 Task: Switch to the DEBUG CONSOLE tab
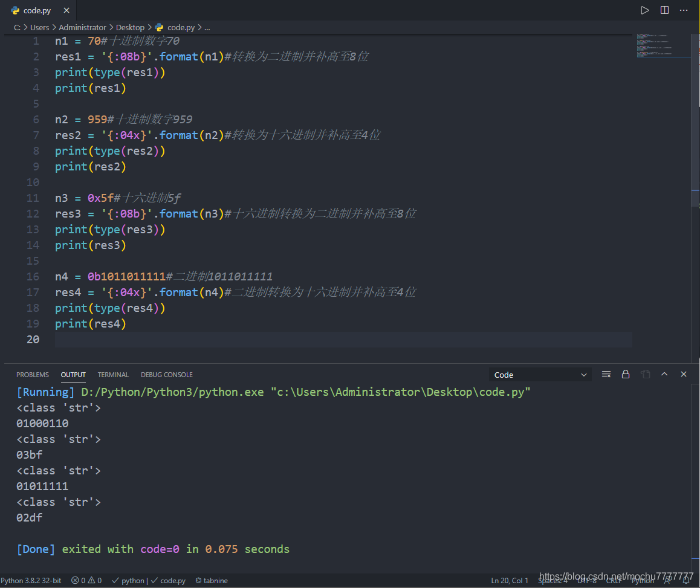(166, 375)
